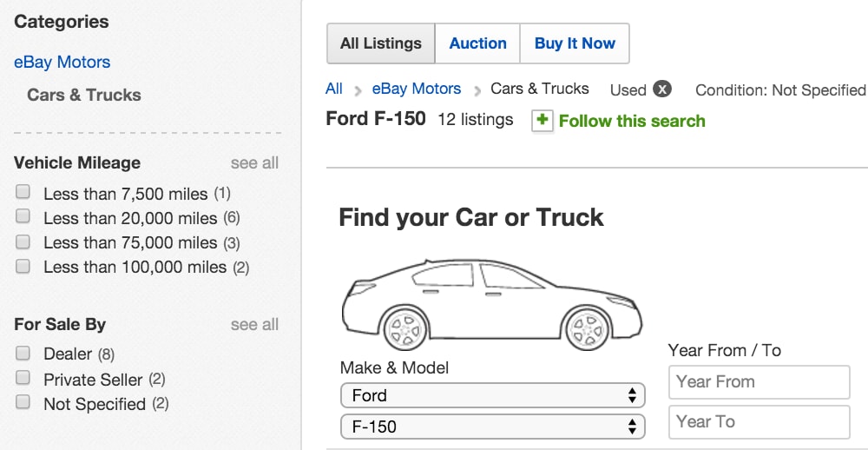Go to All in breadcrumb
This screenshot has height=450, width=868.
coord(334,89)
